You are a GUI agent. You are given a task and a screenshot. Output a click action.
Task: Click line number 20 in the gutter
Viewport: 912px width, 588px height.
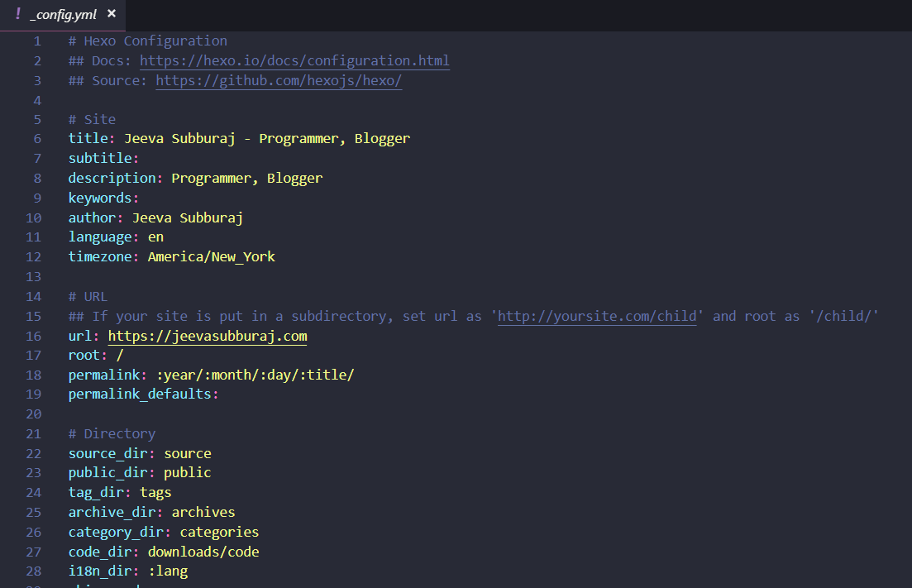coord(34,414)
